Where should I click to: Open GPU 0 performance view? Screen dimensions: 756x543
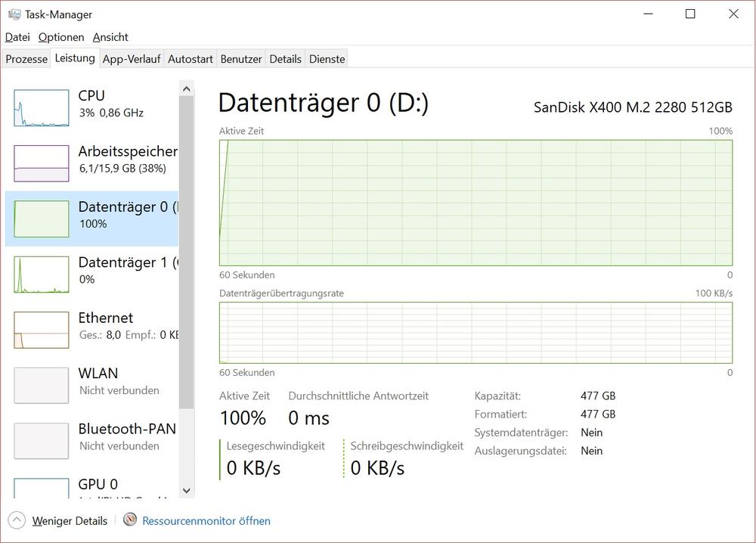[92, 486]
